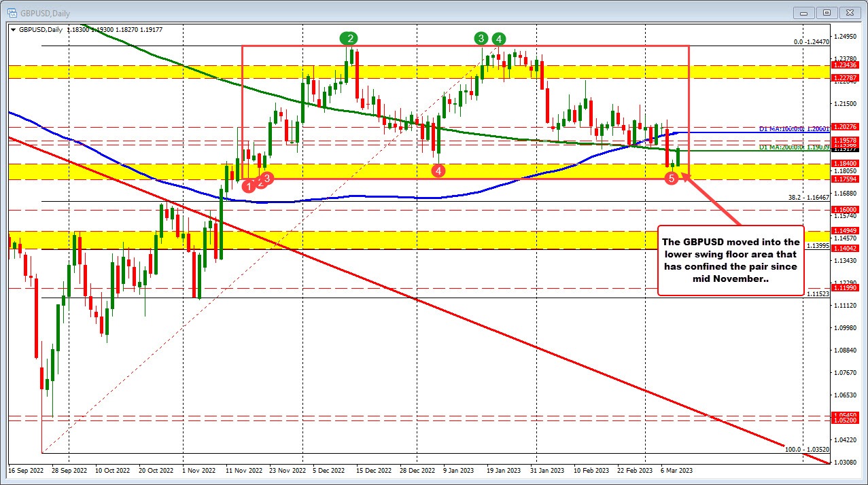The height and width of the screenshot is (485, 868).
Task: Select the 1.18400 red price label
Action: [846, 163]
